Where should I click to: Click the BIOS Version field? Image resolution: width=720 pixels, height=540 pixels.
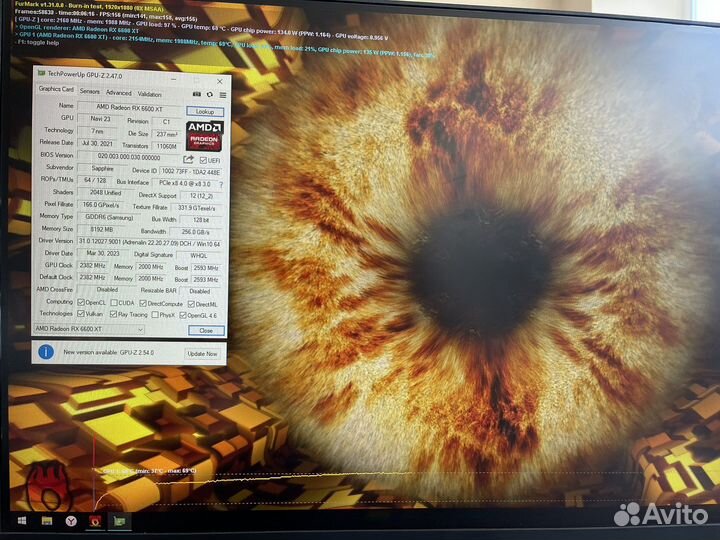(x=129, y=157)
